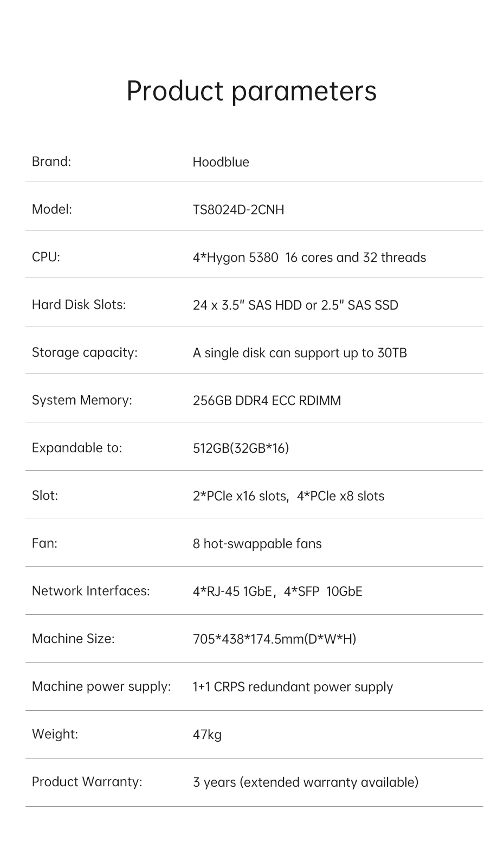Select the Hard Disk Slots label
The height and width of the screenshot is (842, 504).
[79, 305]
